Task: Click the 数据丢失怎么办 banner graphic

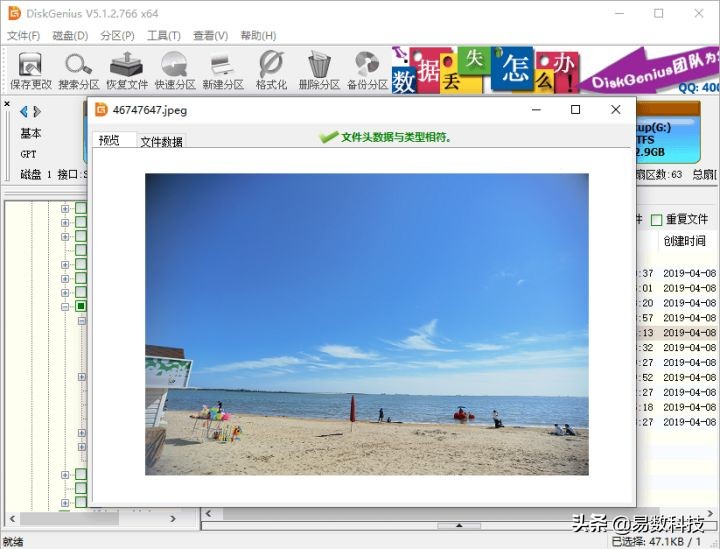Action: [x=485, y=71]
